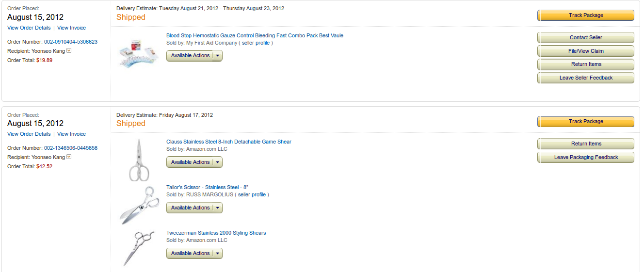Click the Contact Seller button
This screenshot has height=272, width=644.
click(x=586, y=38)
